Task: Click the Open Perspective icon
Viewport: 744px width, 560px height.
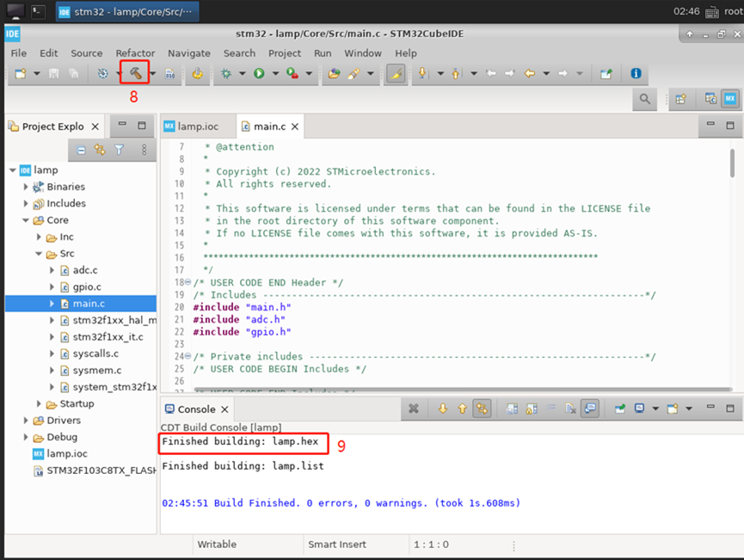Action: tap(681, 99)
